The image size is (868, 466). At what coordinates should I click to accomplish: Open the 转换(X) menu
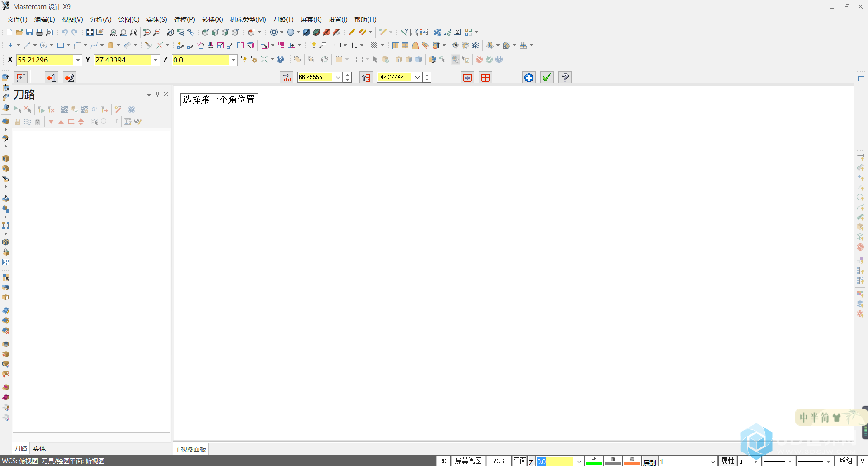(x=212, y=19)
